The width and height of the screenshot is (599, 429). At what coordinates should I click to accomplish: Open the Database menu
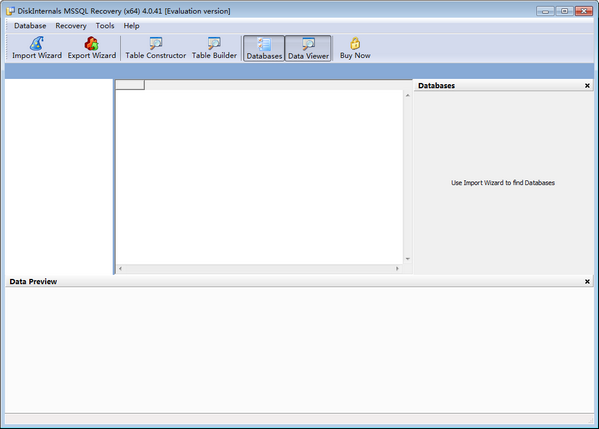(30, 26)
